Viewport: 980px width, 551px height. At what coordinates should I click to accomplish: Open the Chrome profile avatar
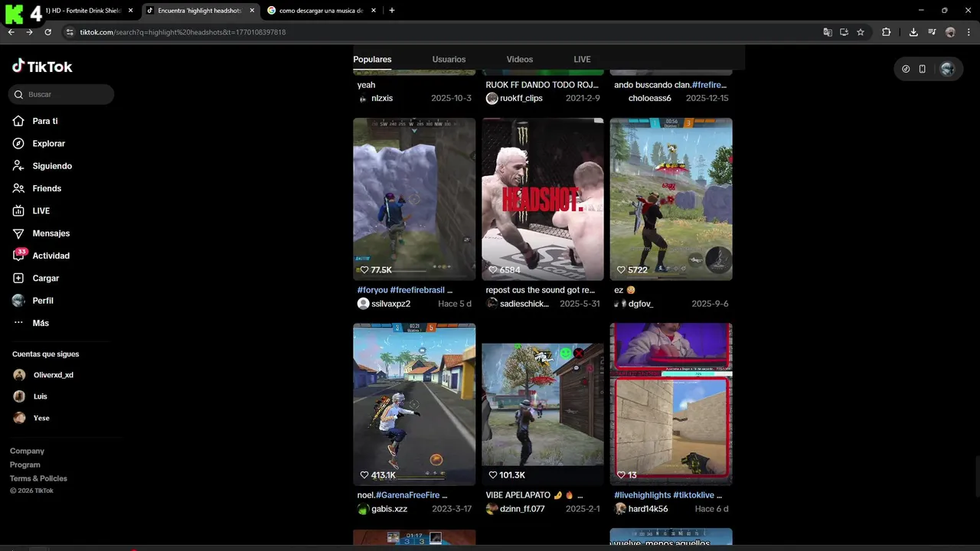coord(950,32)
